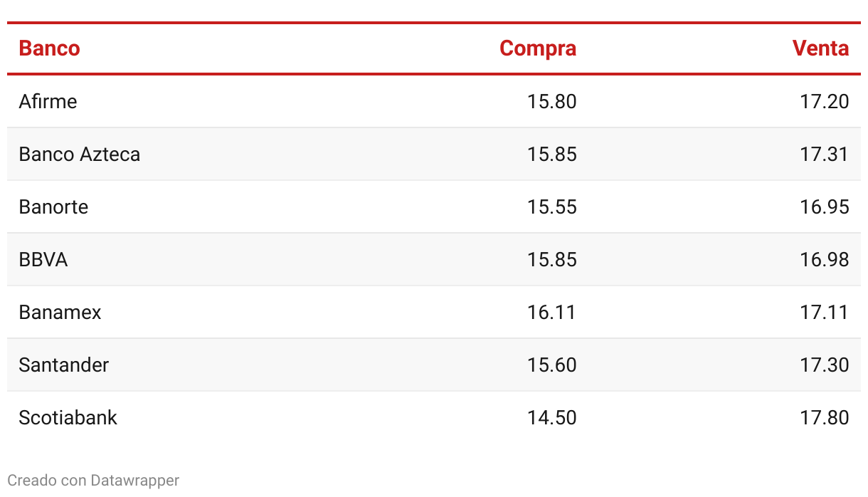Image resolution: width=868 pixels, height=497 pixels.
Task: Select the Santander row label
Action: tap(64, 365)
